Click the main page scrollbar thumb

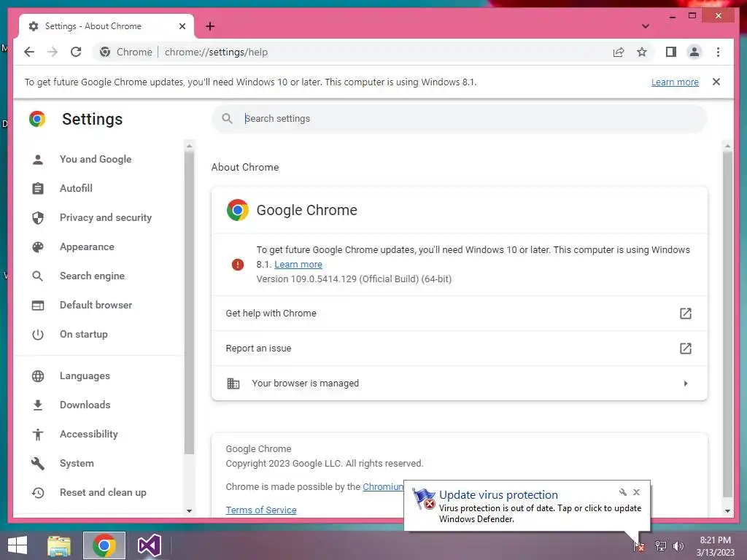pos(727,324)
